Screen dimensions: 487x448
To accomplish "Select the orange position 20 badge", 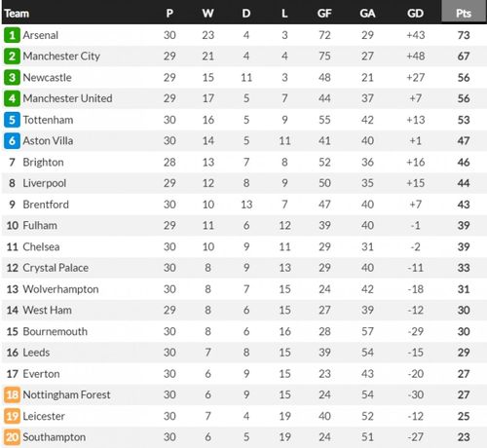I will (x=12, y=437).
